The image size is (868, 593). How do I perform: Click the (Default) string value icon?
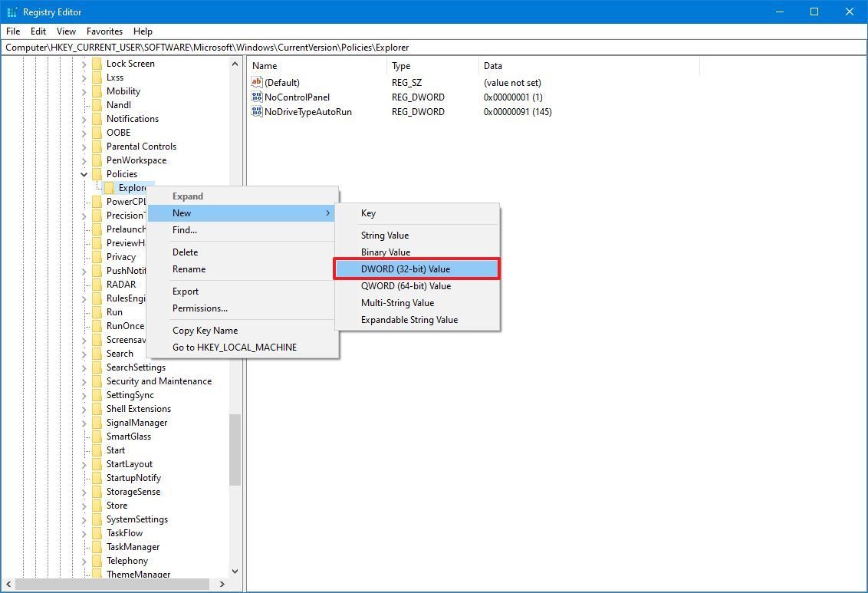(x=258, y=82)
